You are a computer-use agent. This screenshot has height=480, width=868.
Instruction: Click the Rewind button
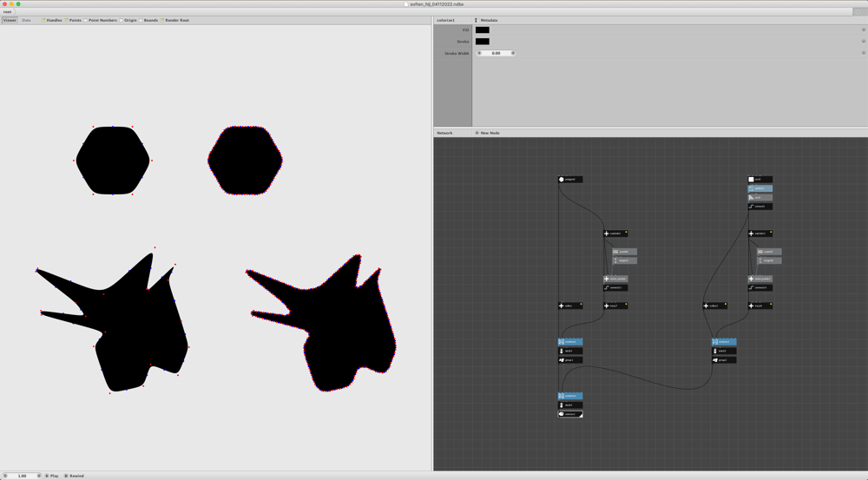(74, 476)
